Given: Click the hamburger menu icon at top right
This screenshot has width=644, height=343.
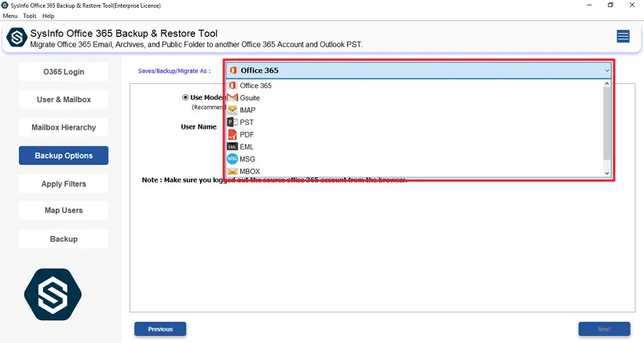Looking at the screenshot, I should coord(623,36).
